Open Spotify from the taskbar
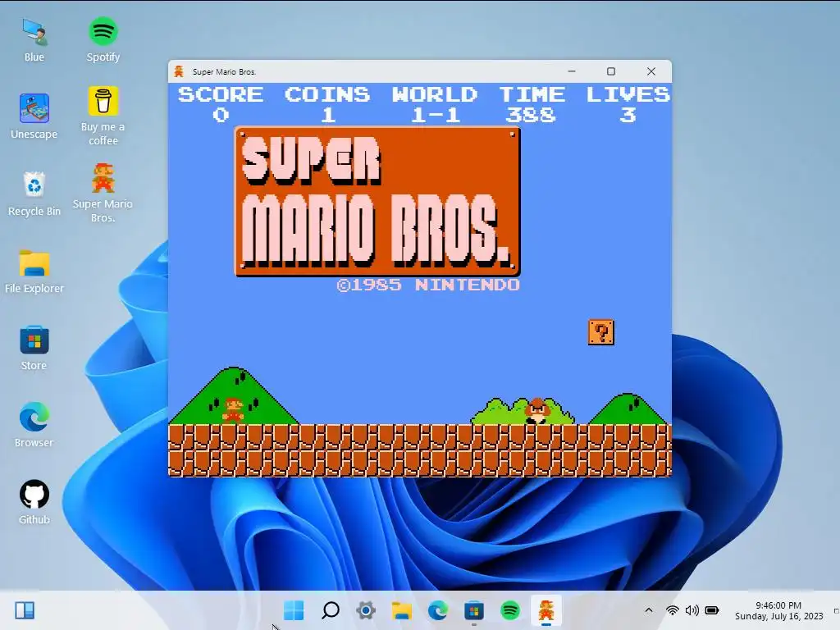The width and height of the screenshot is (840, 630). 510,610
